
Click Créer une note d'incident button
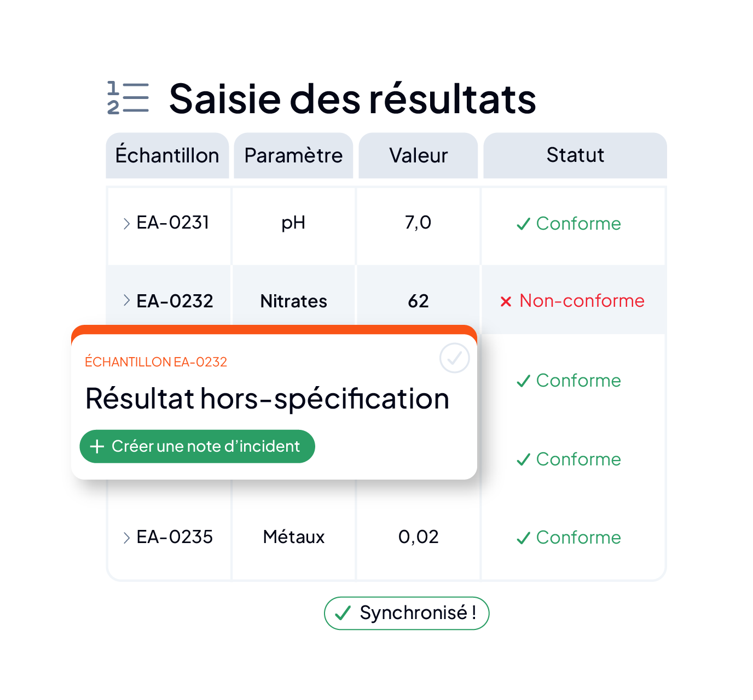pos(198,446)
